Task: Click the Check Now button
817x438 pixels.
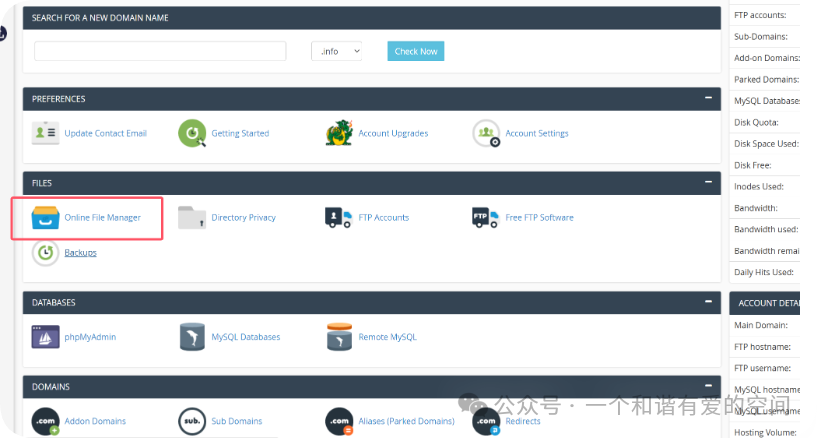Action: click(x=416, y=51)
